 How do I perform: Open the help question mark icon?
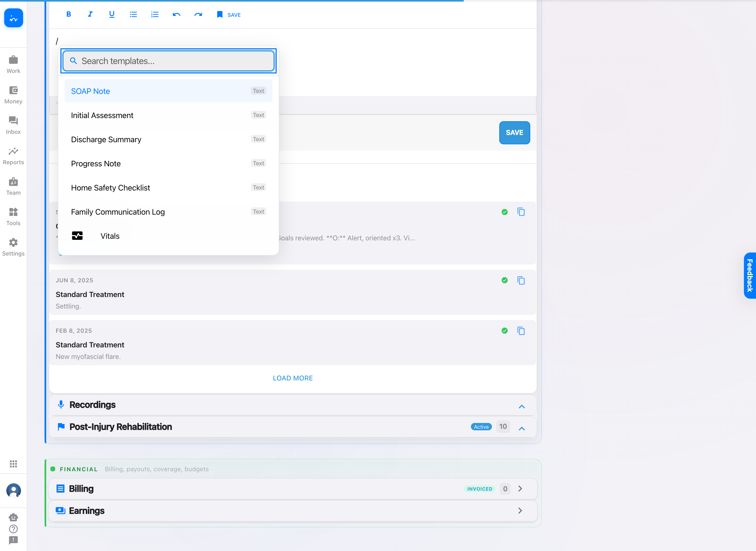coord(13,529)
